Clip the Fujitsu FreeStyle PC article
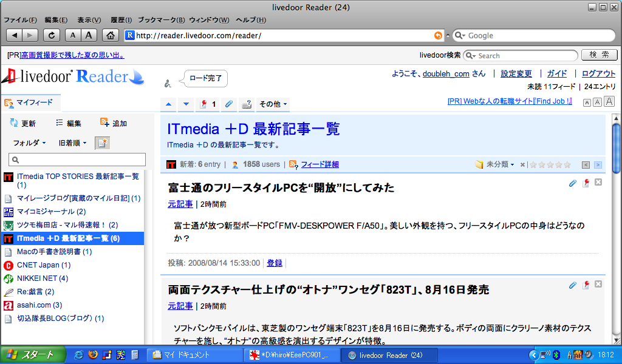 (572, 183)
